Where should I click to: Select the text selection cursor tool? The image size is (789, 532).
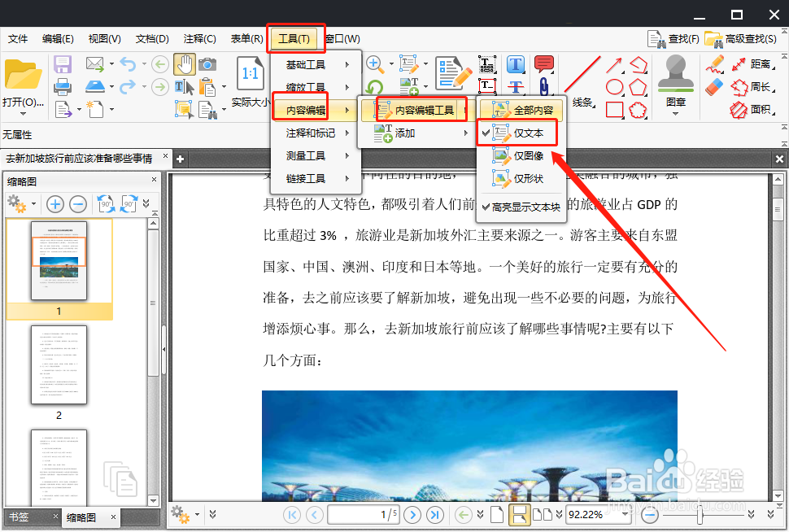tap(184, 87)
